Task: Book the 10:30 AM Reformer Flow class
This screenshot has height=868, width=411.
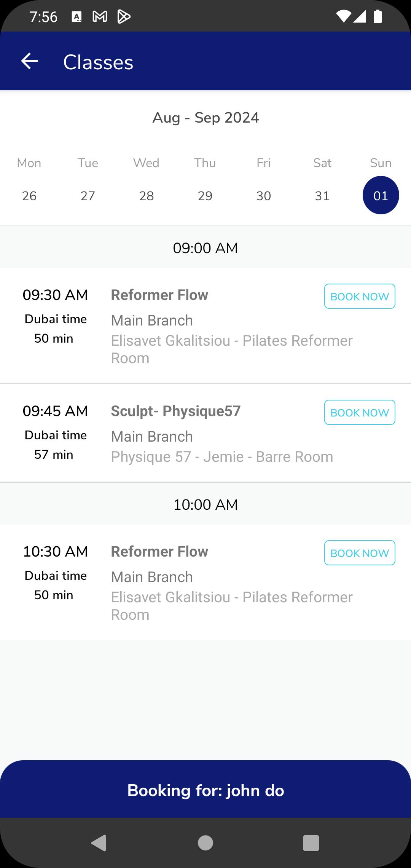Action: (360, 553)
